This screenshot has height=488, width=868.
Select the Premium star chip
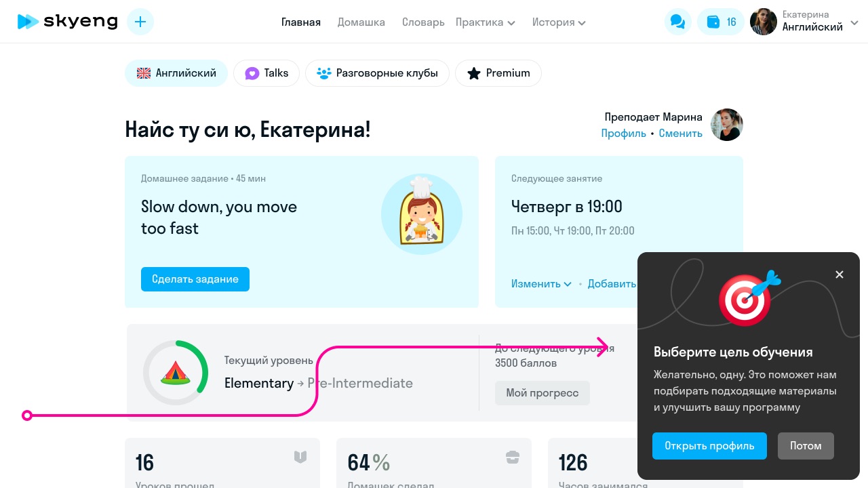pyautogui.click(x=498, y=73)
